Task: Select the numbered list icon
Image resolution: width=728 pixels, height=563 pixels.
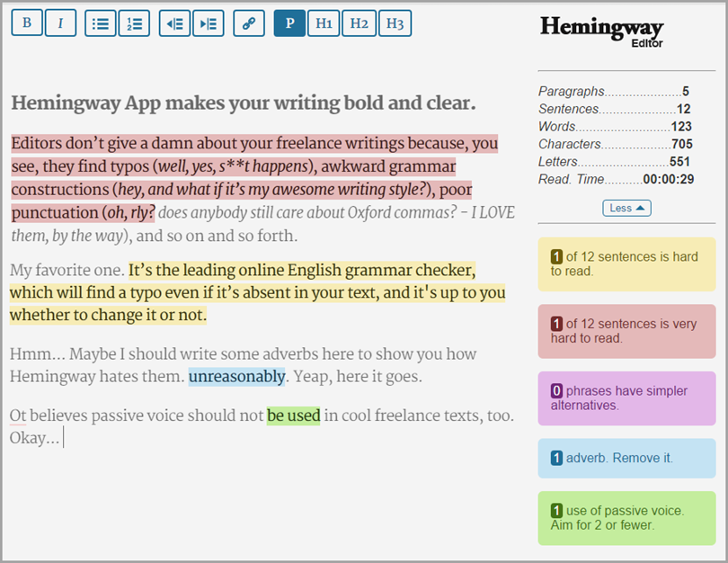Action: pos(133,22)
